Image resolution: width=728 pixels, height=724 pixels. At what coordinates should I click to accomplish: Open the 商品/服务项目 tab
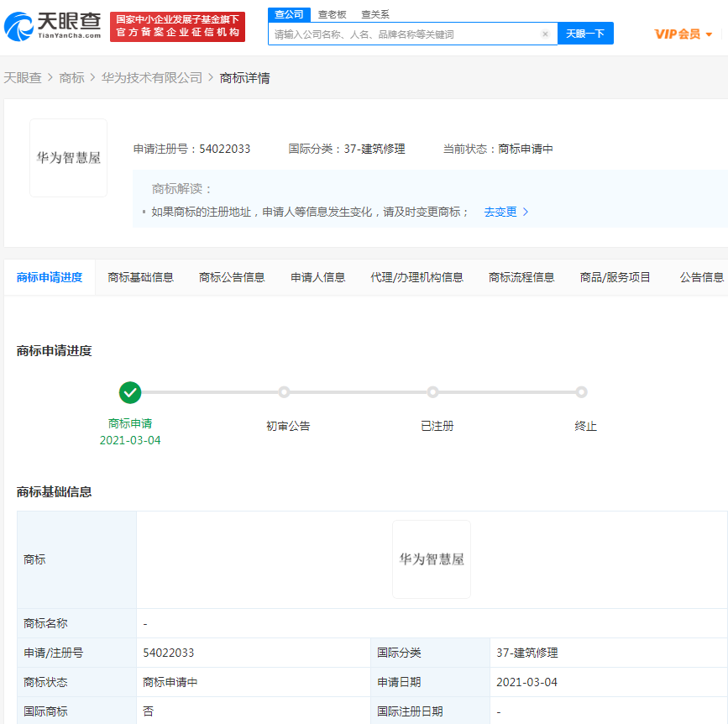click(x=615, y=276)
